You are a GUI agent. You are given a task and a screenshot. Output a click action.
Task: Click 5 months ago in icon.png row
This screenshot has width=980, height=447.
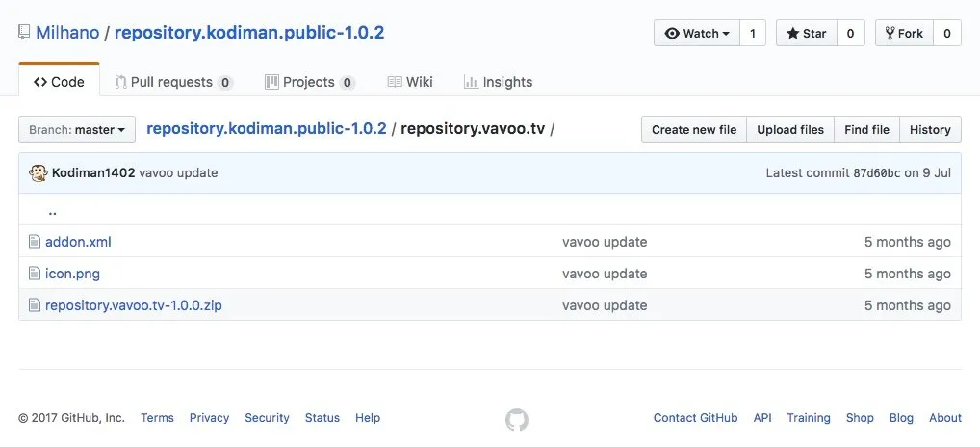908,274
